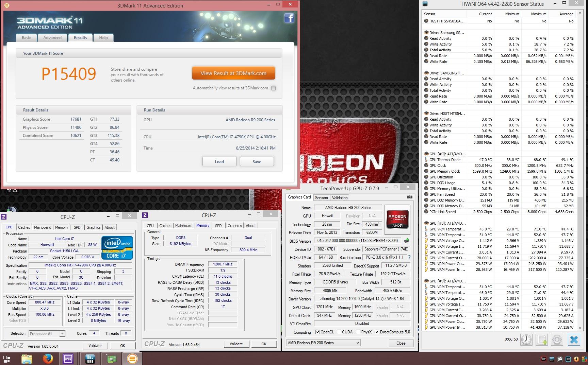Open HWiNFO sensor settings gear icon
This screenshot has width=588, height=365.
tap(557, 340)
